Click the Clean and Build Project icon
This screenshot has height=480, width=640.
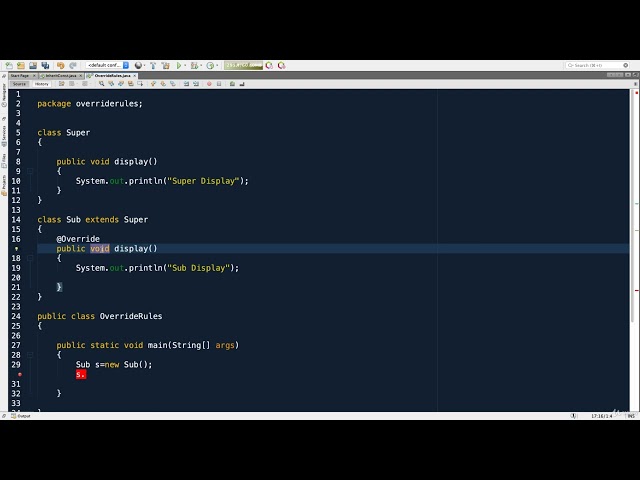tap(165, 65)
